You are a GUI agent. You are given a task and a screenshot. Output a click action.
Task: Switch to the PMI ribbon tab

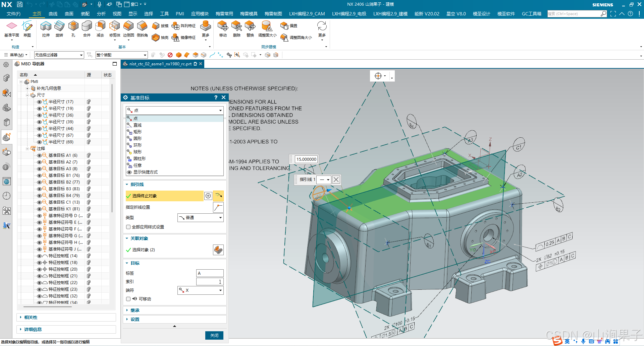click(180, 14)
